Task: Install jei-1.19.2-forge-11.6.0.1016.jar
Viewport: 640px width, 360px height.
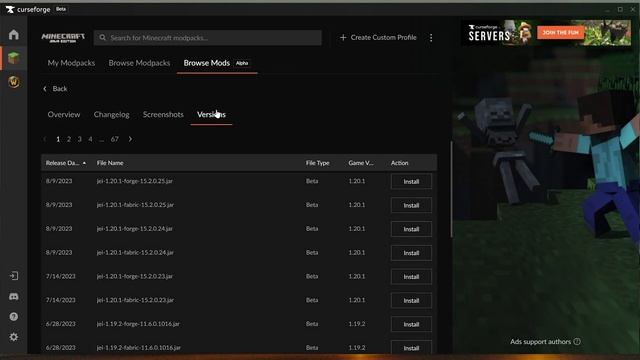Action: pyautogui.click(x=411, y=324)
